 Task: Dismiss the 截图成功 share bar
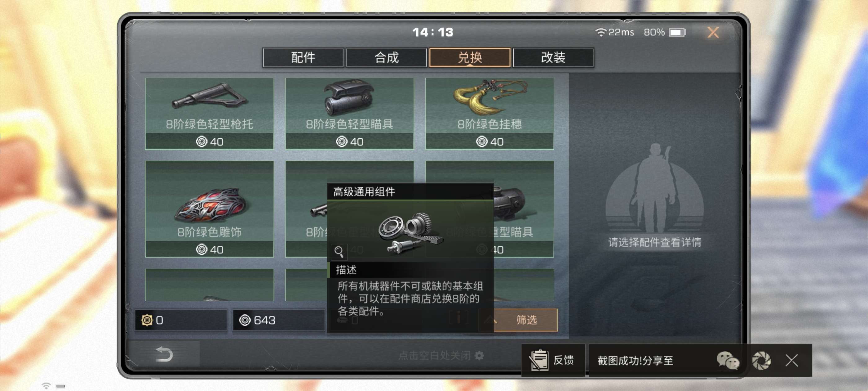[x=791, y=360]
